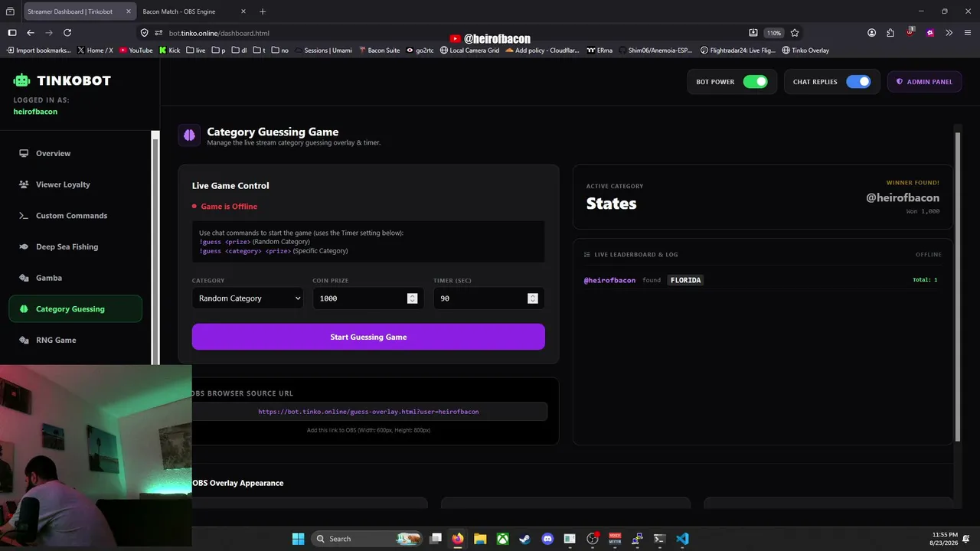Open the sidebar toggle icon in toolbar
This screenshot has height=551, width=980.
(12, 33)
